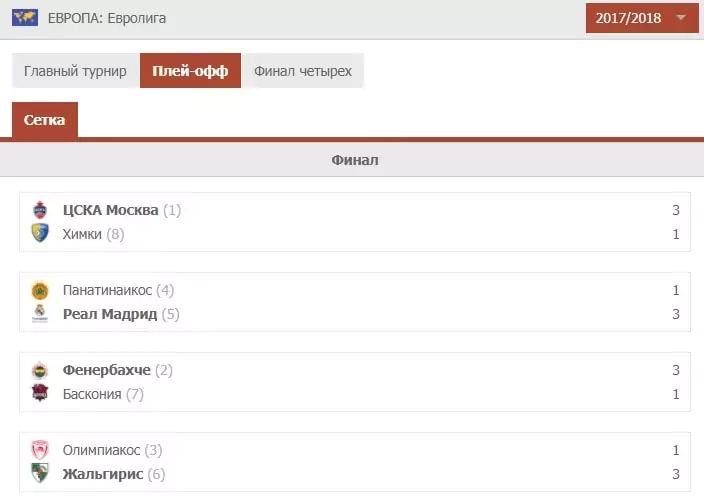Open the Финал четырех tab
Viewport: 704px width, 499px height.
click(303, 71)
